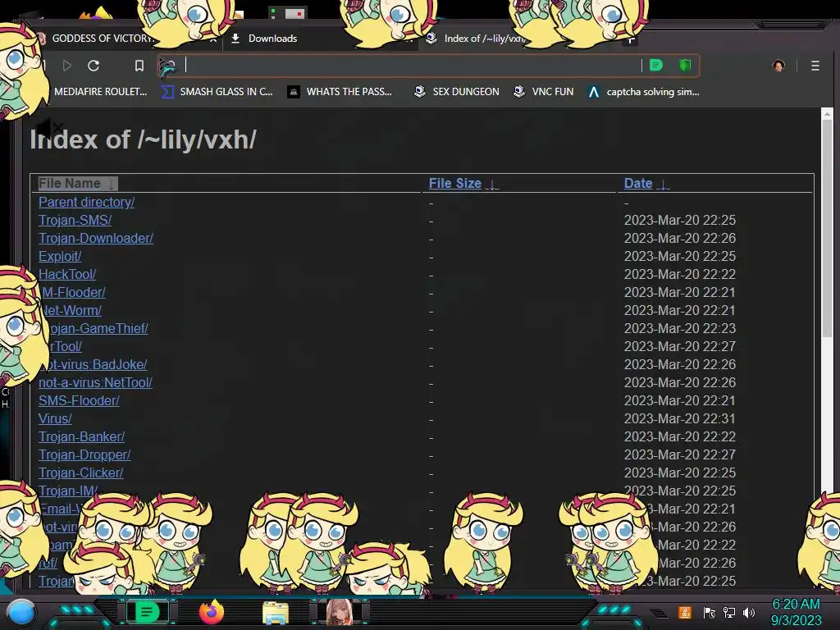Click the orange tray notification icon
Screen dimensions: 840x630
(x=685, y=613)
